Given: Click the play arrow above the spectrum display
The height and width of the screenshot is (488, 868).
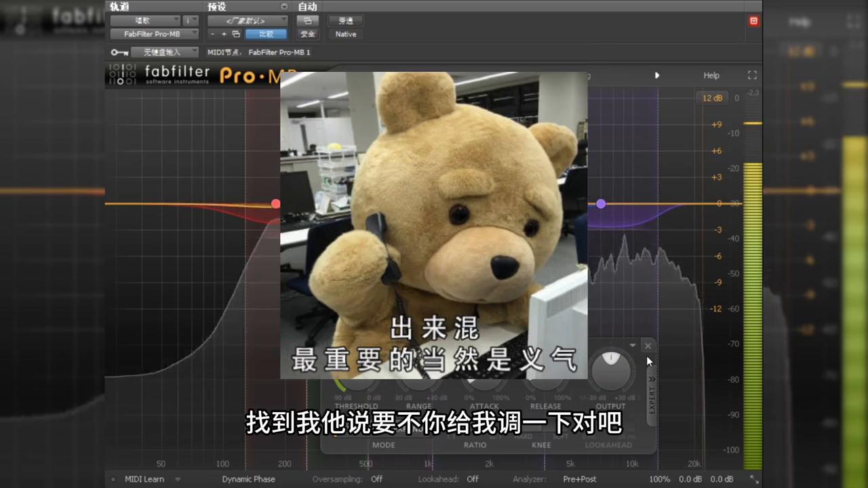Looking at the screenshot, I should 656,75.
